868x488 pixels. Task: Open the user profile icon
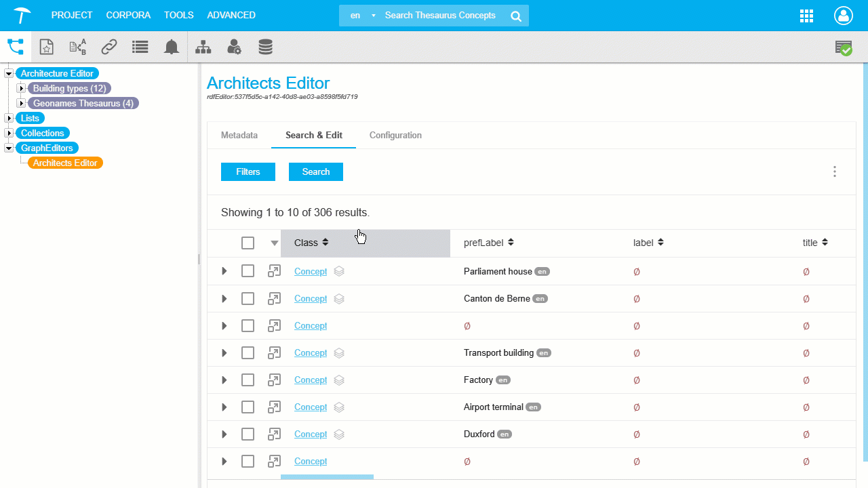click(843, 16)
